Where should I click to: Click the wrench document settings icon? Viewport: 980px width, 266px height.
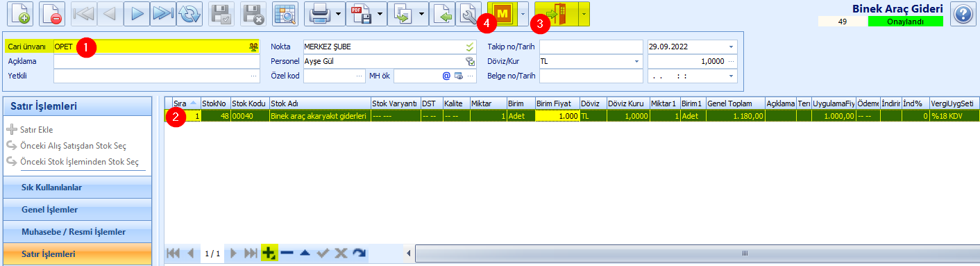click(x=469, y=13)
